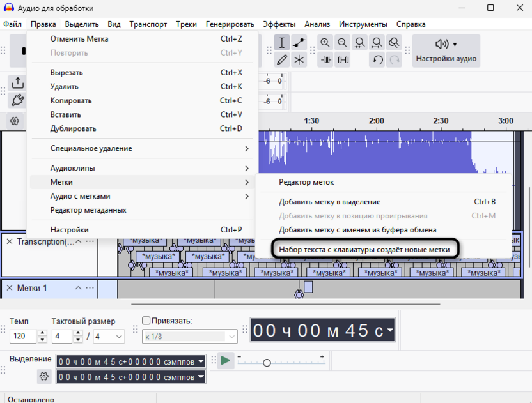Open the snap 1/8 dropdown
Image resolution: width=532 pixels, height=403 pixels.
click(189, 337)
